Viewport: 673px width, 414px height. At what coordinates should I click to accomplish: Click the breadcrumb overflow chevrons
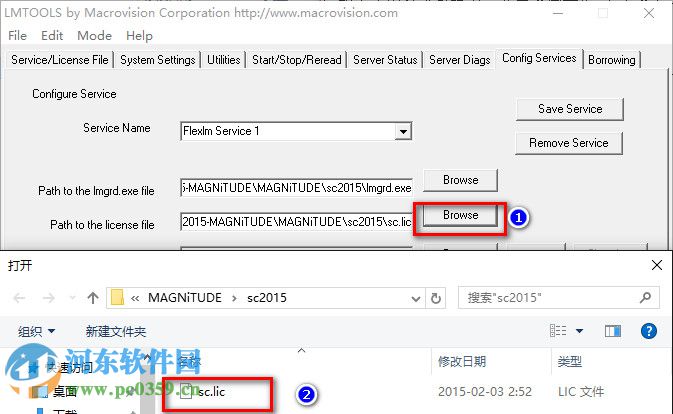[135, 298]
